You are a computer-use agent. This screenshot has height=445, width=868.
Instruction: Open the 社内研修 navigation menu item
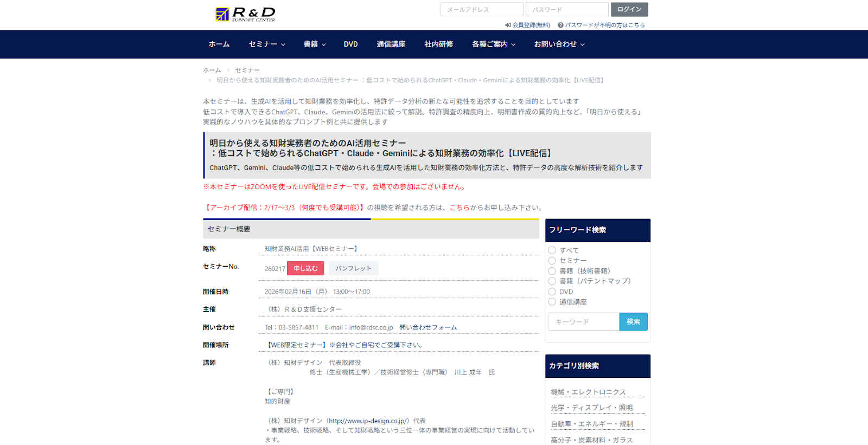pos(438,44)
